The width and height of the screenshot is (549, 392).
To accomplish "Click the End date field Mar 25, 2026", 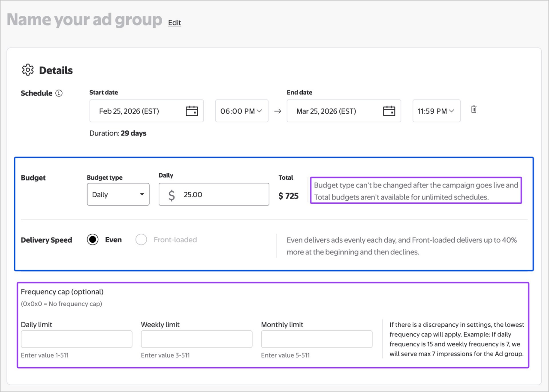I will pos(344,111).
